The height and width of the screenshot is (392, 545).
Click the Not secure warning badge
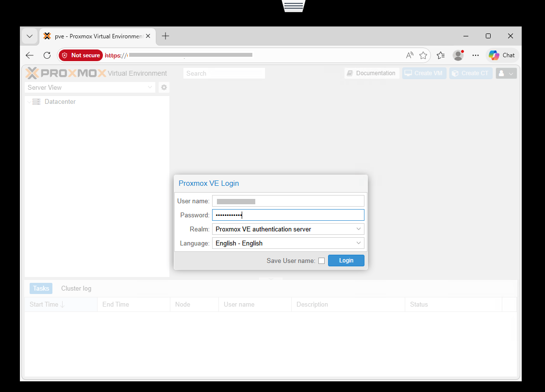tap(81, 55)
